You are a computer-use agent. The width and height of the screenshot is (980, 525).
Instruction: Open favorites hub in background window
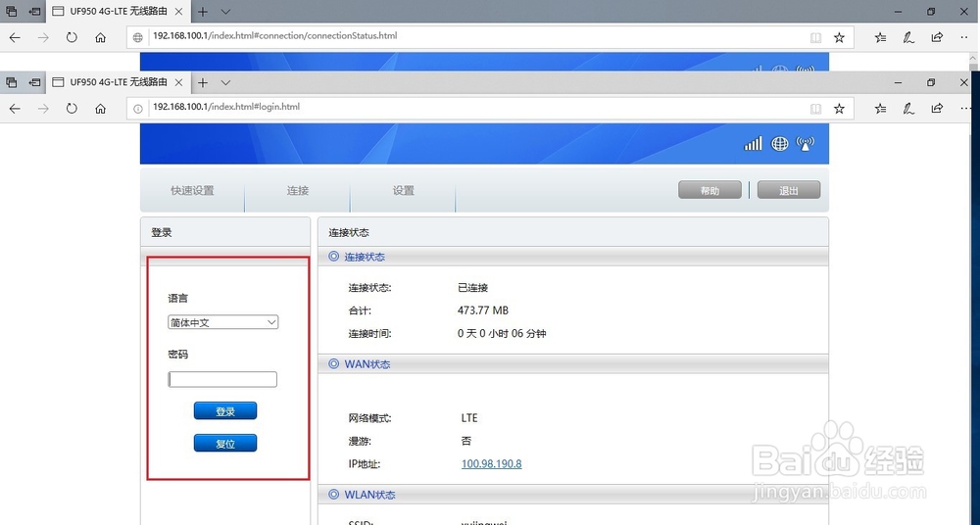tap(881, 37)
